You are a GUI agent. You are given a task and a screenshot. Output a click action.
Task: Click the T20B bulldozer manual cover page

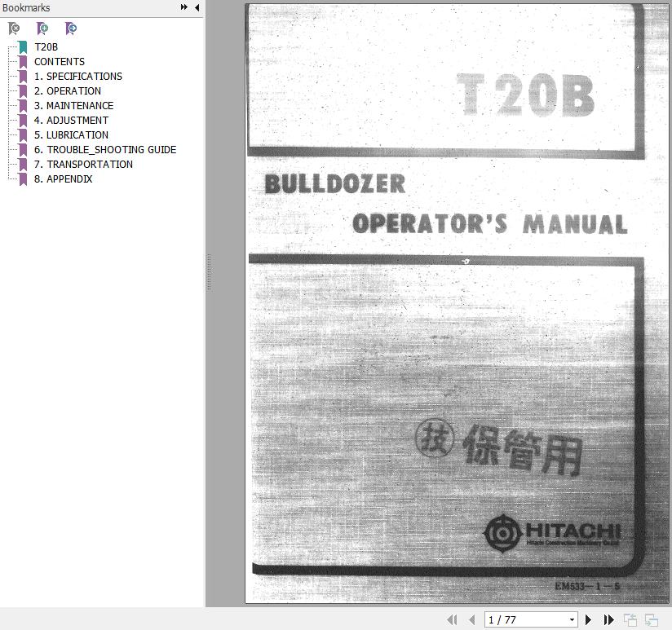(457, 303)
